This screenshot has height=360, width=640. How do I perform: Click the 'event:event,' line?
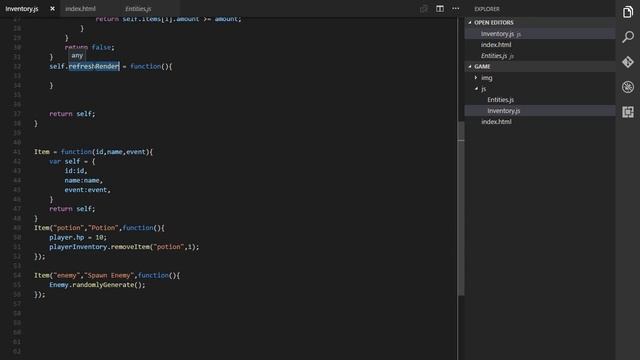tap(87, 190)
